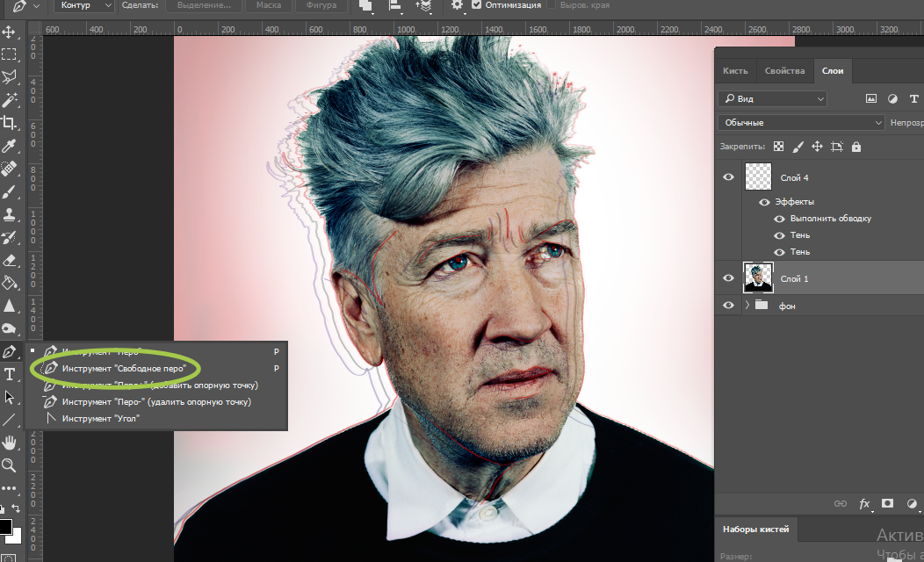The image size is (924, 562).
Task: Create new adjustment layer icon
Action: click(x=912, y=504)
